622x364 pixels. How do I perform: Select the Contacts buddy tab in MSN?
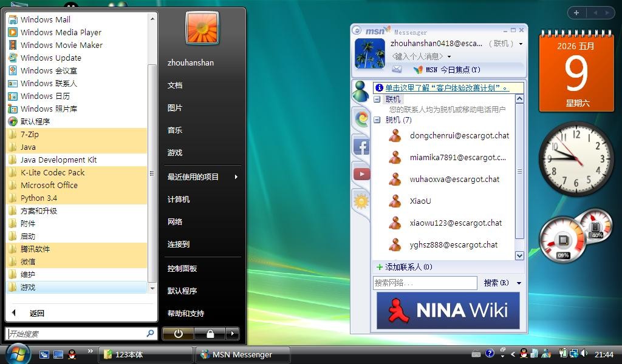pyautogui.click(x=360, y=92)
